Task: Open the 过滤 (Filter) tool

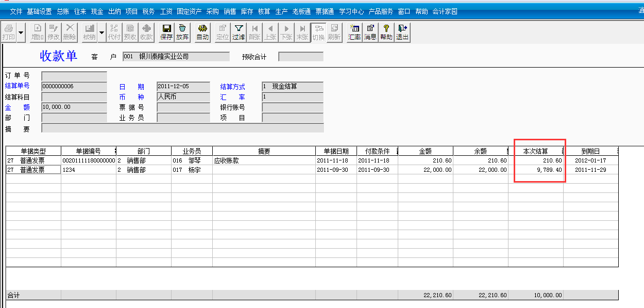Action: tap(238, 32)
